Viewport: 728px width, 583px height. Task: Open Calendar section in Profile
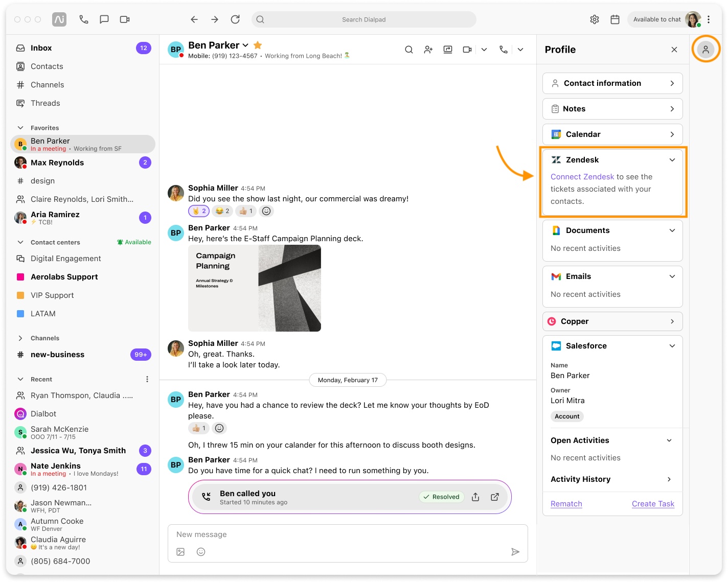click(x=612, y=134)
